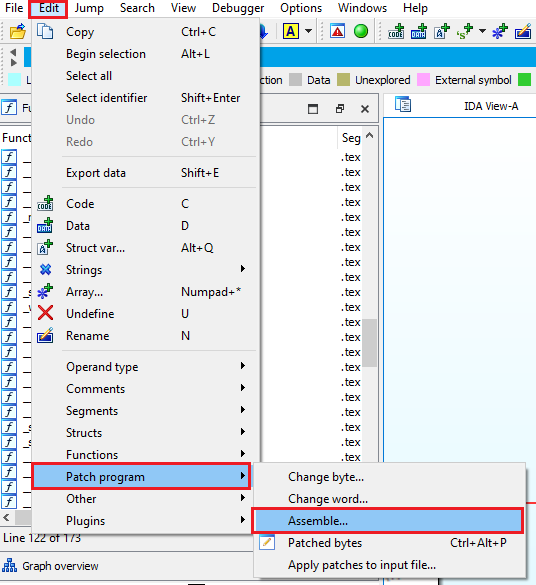Click the Graph overview panel icon
This screenshot has height=585, width=536.
(9, 565)
